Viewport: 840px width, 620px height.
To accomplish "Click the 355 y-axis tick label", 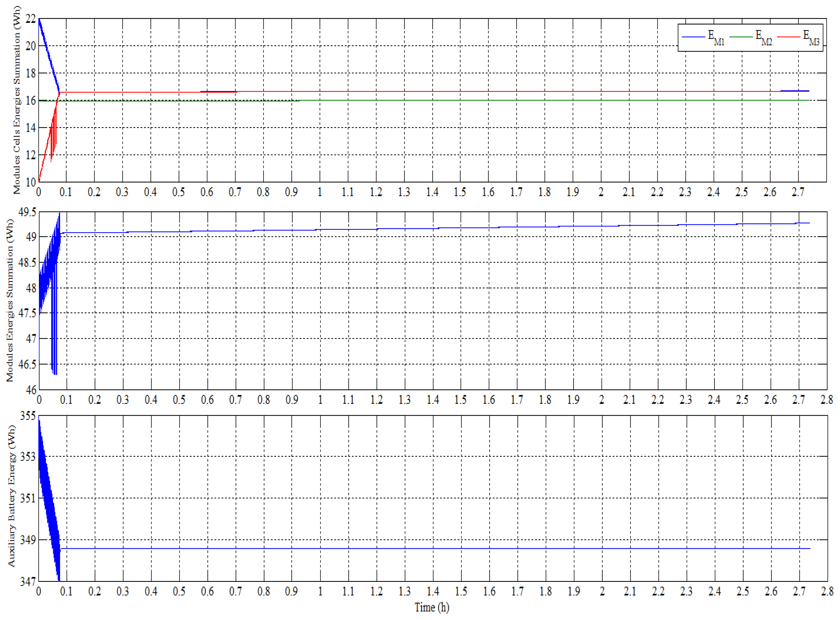I will pyautogui.click(x=28, y=416).
